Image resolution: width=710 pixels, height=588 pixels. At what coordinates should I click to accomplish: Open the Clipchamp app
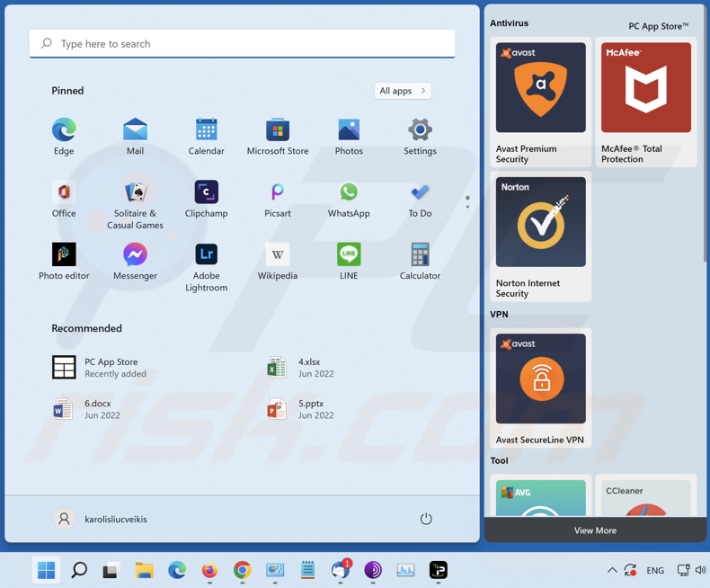[x=206, y=199]
